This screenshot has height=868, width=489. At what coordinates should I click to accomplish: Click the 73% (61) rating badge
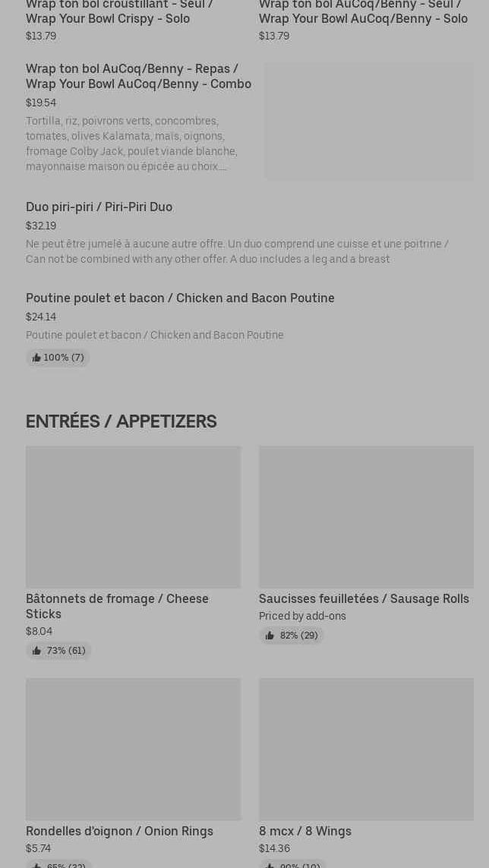point(58,651)
